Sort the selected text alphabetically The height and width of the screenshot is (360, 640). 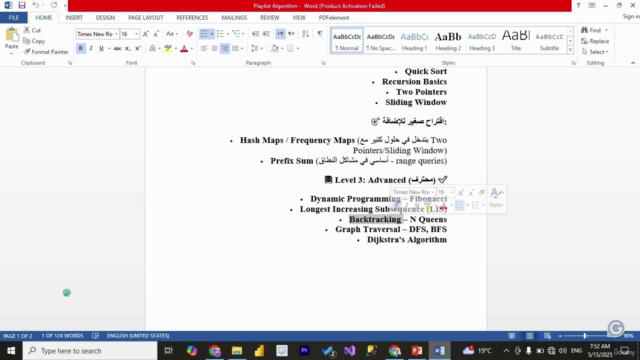click(305, 34)
